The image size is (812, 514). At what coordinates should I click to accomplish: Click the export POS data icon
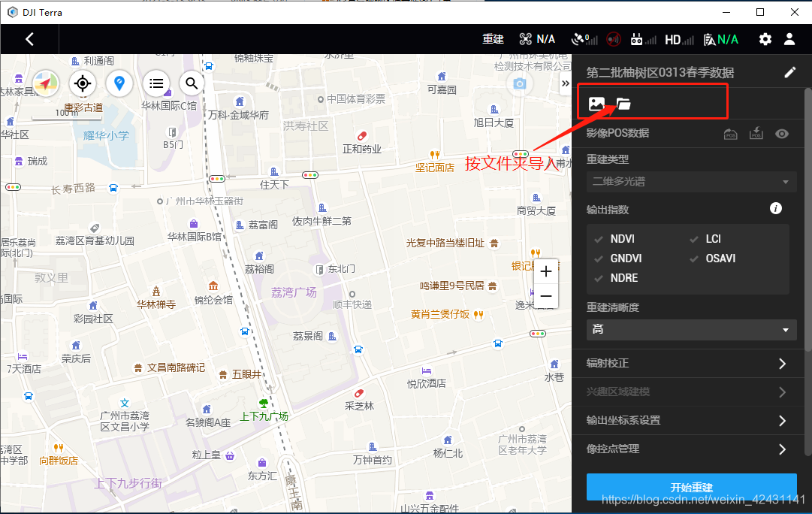(x=756, y=133)
